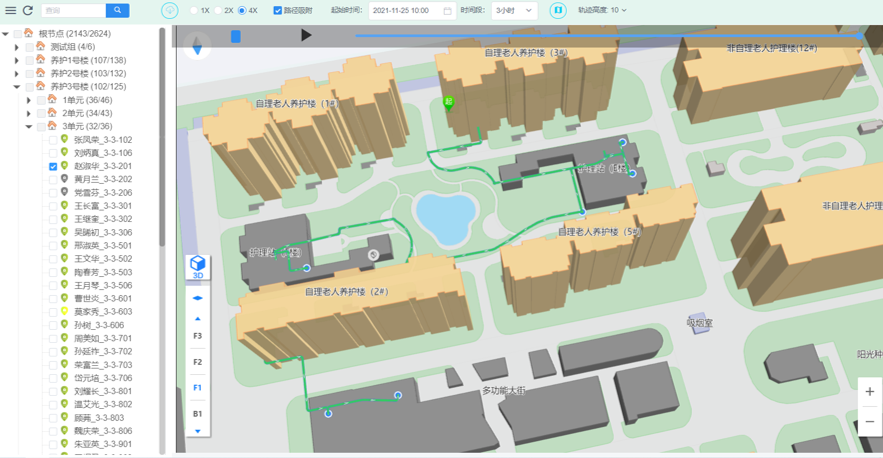Collapse the 3单元 tree node
883x458 pixels.
29,127
